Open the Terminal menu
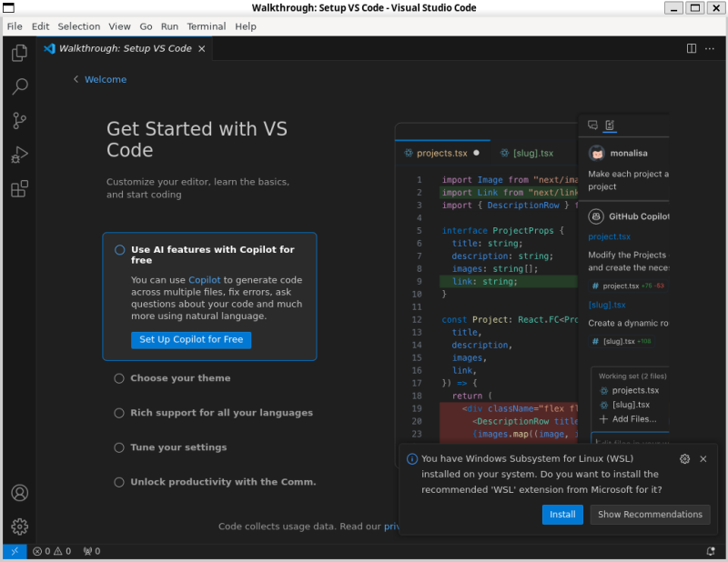 [x=207, y=26]
